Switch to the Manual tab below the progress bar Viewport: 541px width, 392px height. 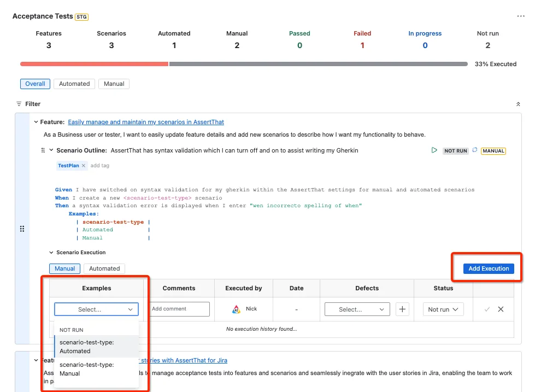pos(114,84)
